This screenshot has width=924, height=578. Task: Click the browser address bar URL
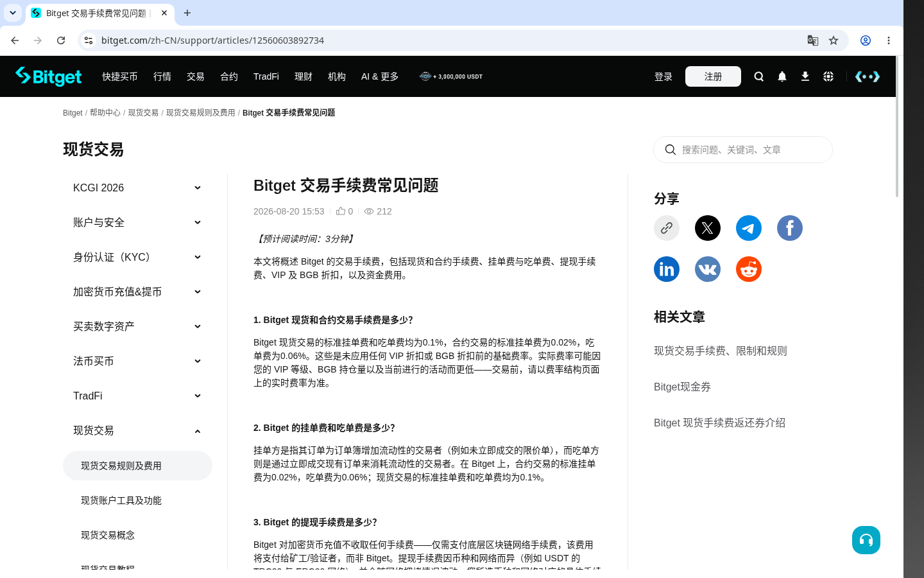[x=212, y=40]
